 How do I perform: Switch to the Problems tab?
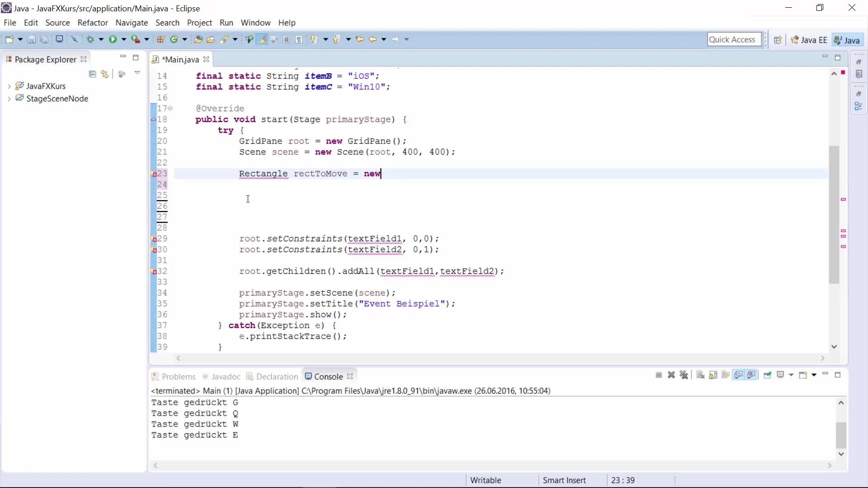pyautogui.click(x=174, y=376)
